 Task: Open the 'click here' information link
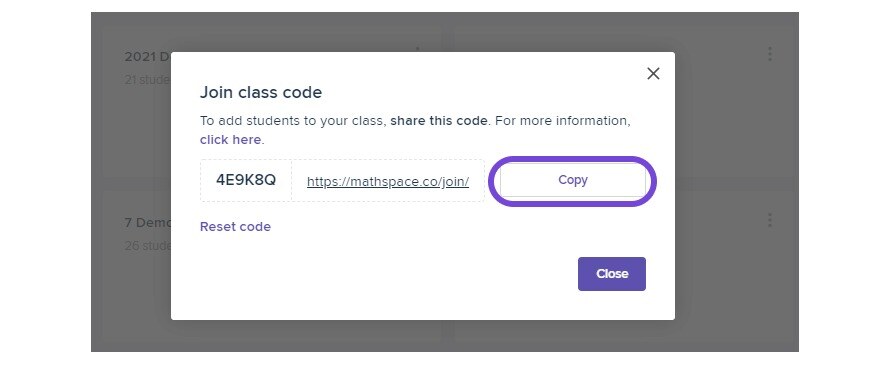(x=230, y=140)
